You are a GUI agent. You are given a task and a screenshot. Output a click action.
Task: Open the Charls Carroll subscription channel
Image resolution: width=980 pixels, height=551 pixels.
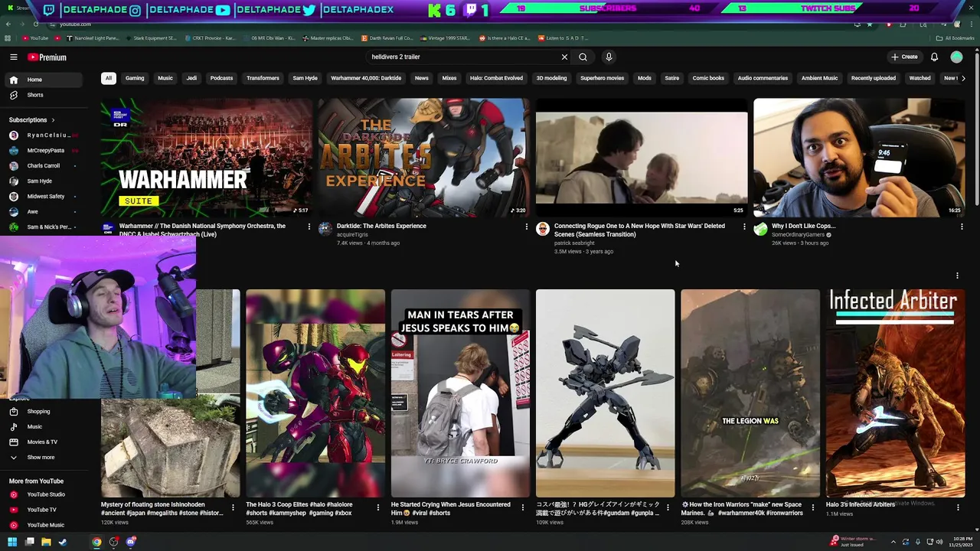click(43, 166)
